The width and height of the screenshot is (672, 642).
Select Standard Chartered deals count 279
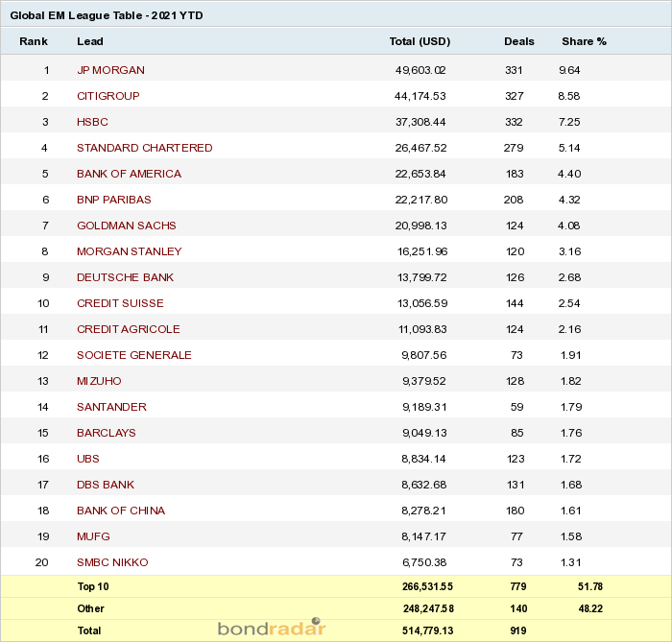pos(514,148)
